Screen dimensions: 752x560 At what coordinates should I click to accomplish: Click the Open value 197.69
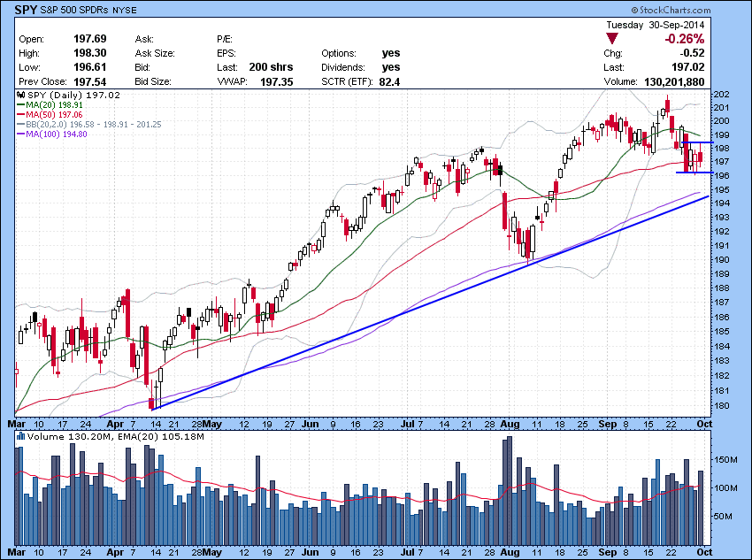coord(90,39)
